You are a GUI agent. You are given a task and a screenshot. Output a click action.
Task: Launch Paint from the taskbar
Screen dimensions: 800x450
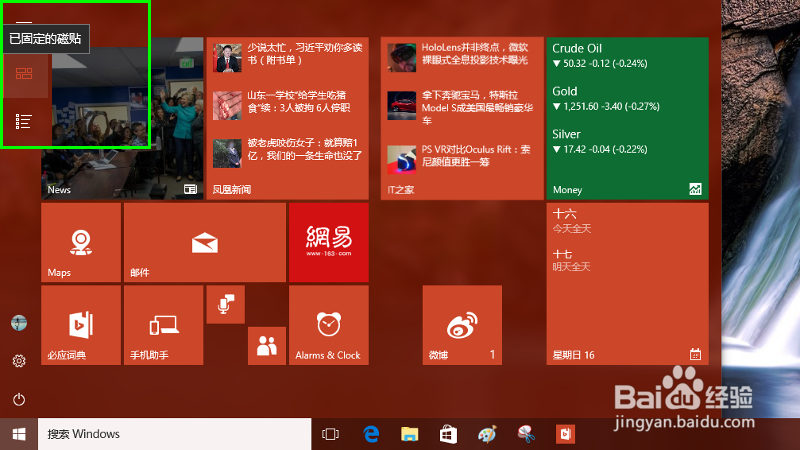point(487,434)
